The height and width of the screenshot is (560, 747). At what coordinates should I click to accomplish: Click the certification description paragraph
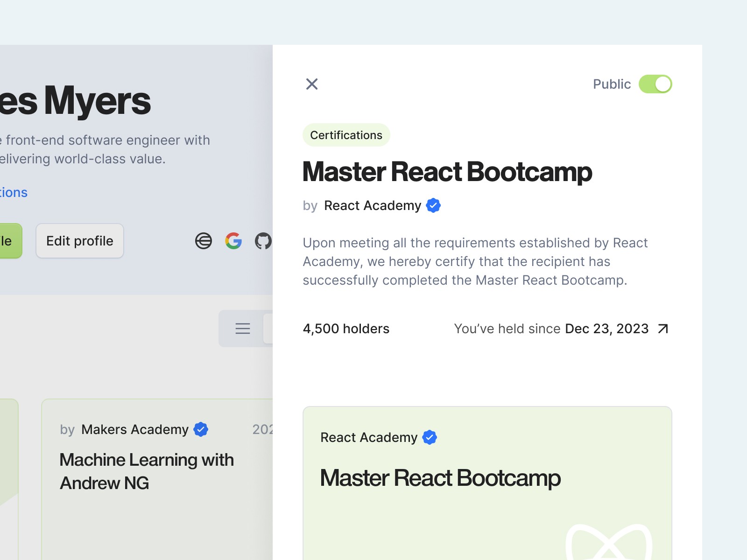click(x=475, y=261)
